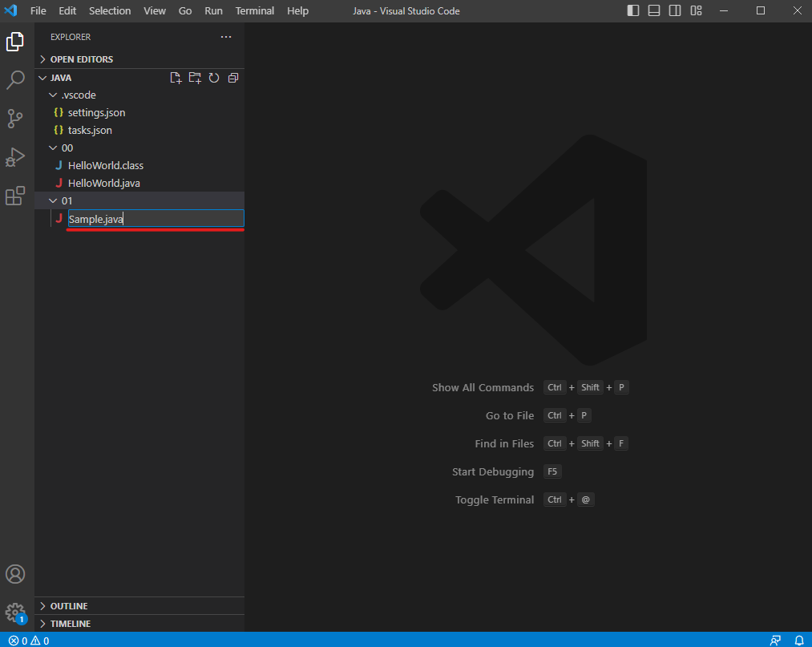This screenshot has height=647, width=812.
Task: Click the New File icon in explorer
Action: [176, 78]
